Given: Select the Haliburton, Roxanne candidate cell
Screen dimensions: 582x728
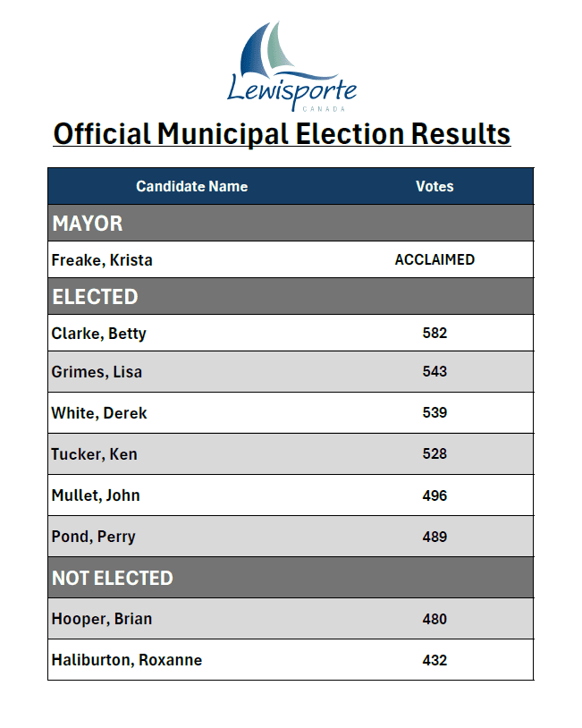Looking at the screenshot, I should (126, 660).
